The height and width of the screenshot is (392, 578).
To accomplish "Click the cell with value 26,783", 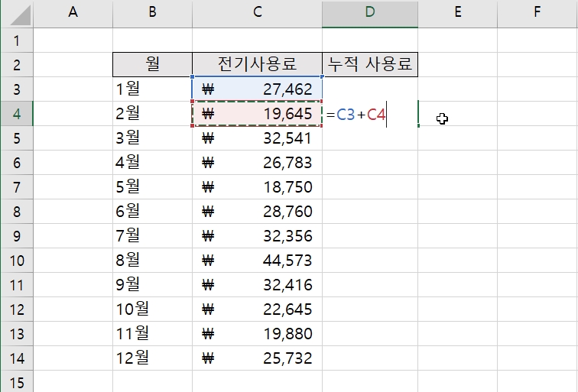I will pos(258,163).
